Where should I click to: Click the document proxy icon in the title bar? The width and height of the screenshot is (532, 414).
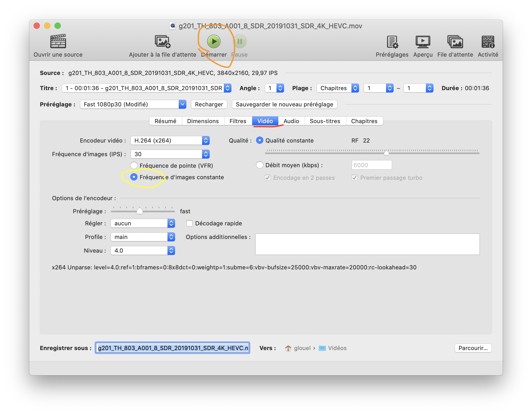click(172, 26)
